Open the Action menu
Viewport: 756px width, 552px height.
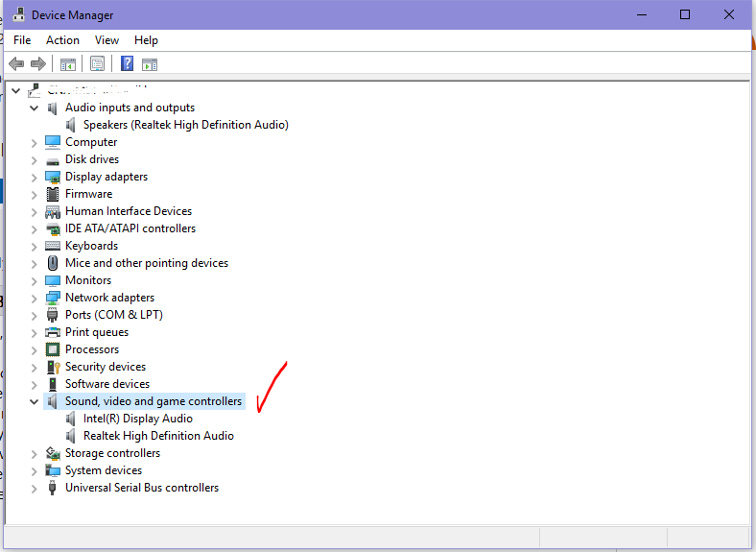click(x=62, y=40)
